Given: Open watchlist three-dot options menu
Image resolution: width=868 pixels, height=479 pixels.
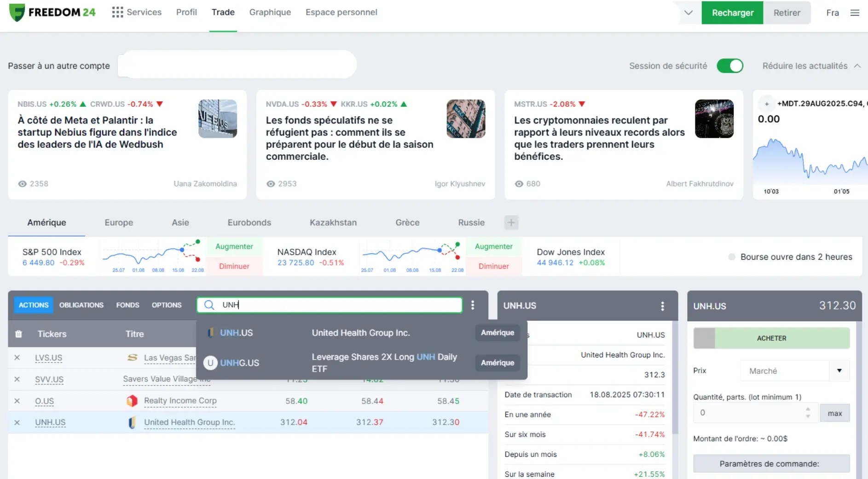Looking at the screenshot, I should point(473,305).
